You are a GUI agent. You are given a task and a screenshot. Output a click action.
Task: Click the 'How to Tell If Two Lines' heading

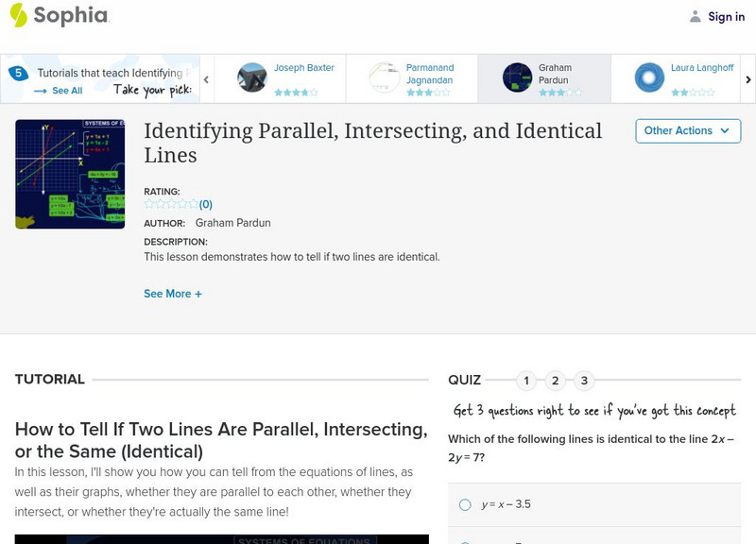click(x=221, y=440)
